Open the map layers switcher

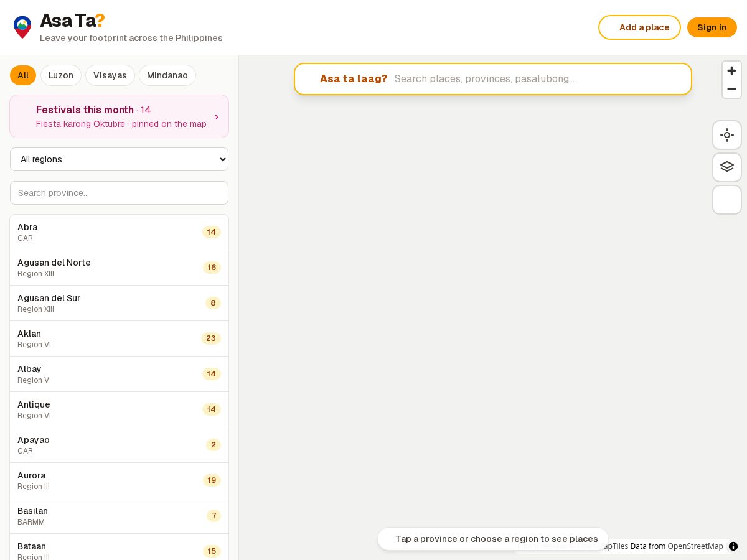(x=727, y=167)
